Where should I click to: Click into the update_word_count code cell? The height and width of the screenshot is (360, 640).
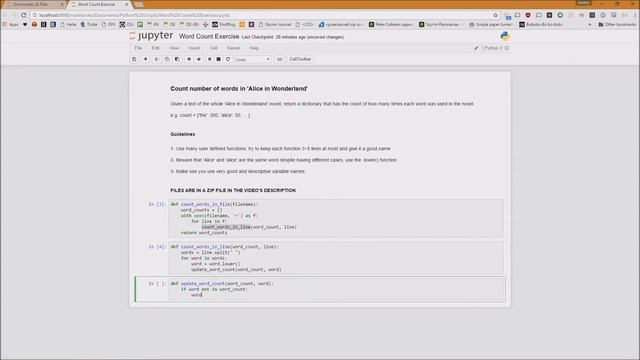coord(336,289)
